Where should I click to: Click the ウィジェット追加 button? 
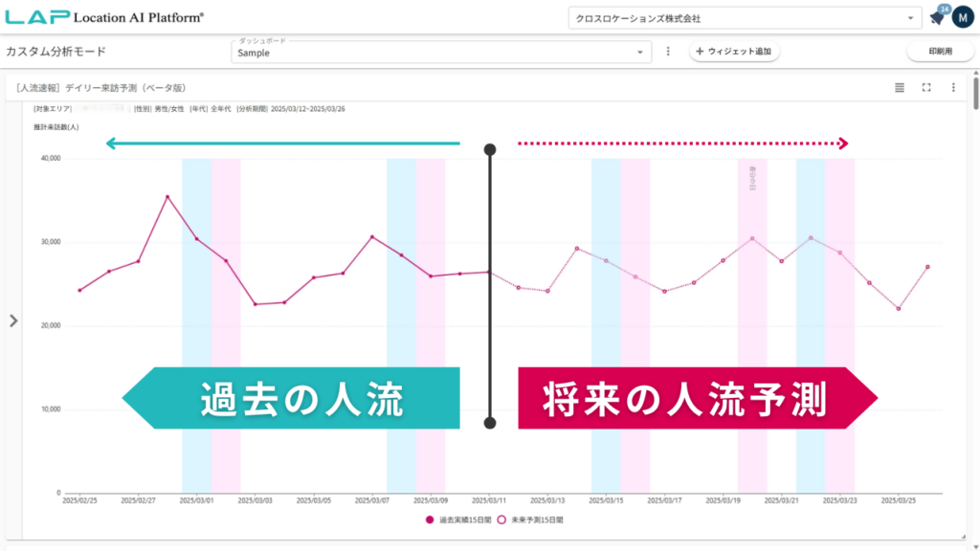coord(737,51)
